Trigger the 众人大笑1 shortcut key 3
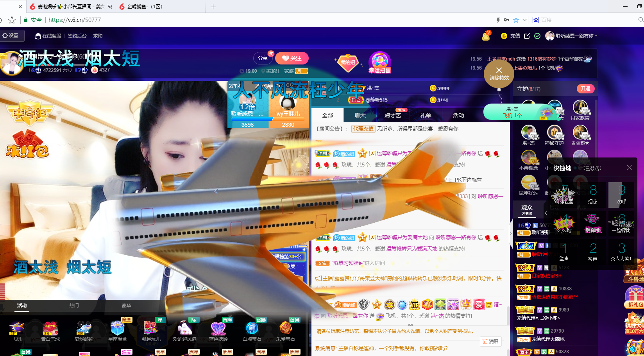 point(621,251)
